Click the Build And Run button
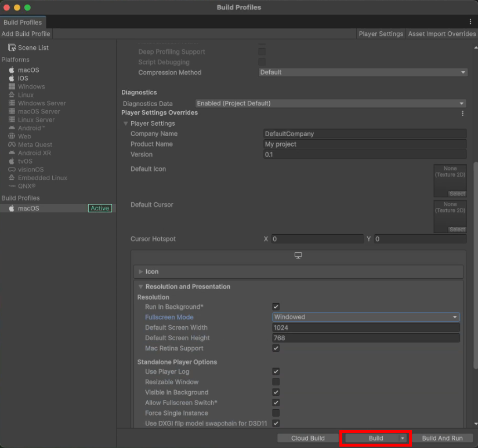 tap(442, 438)
